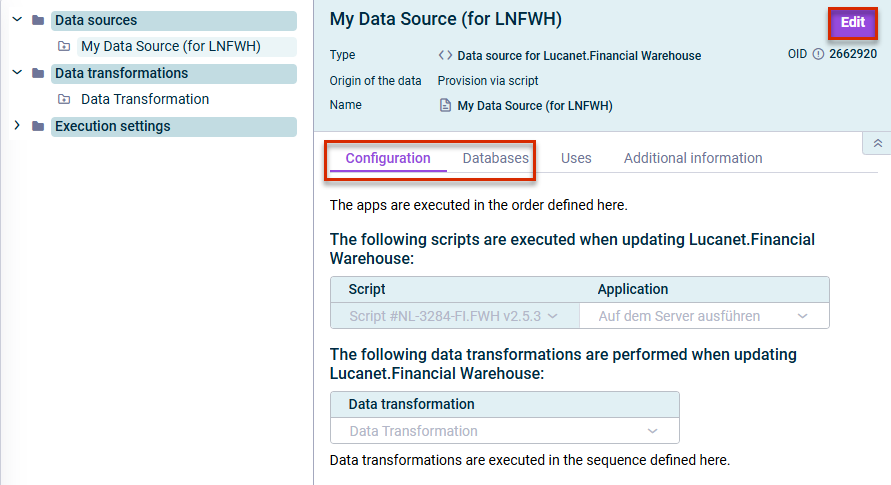The image size is (891, 485).
Task: Open the Data Transformation dropdown
Action: [505, 430]
